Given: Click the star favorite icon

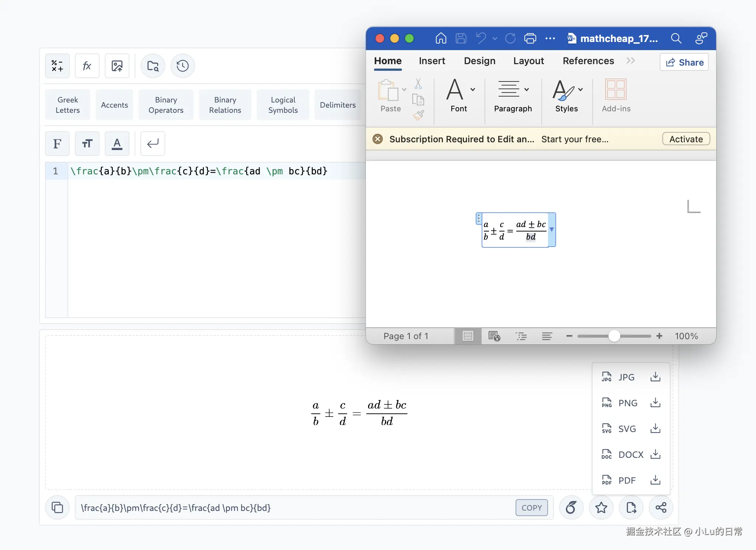Looking at the screenshot, I should (x=601, y=508).
